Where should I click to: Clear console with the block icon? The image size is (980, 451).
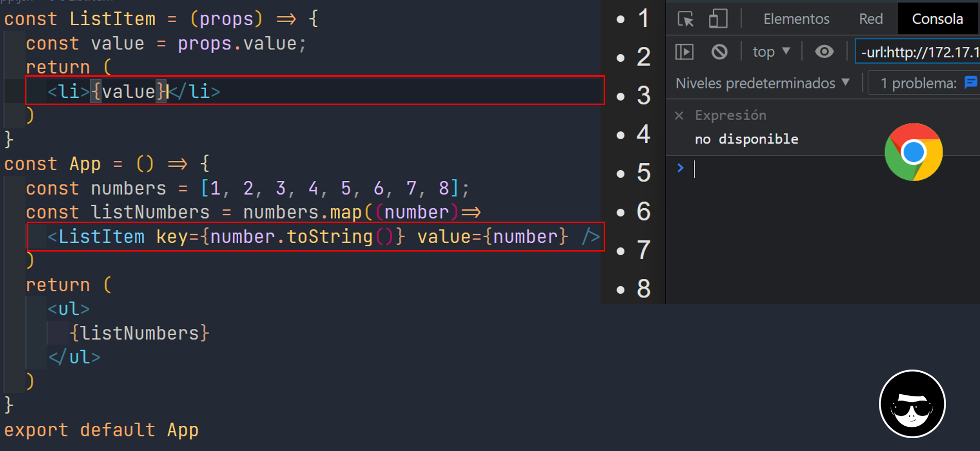719,52
